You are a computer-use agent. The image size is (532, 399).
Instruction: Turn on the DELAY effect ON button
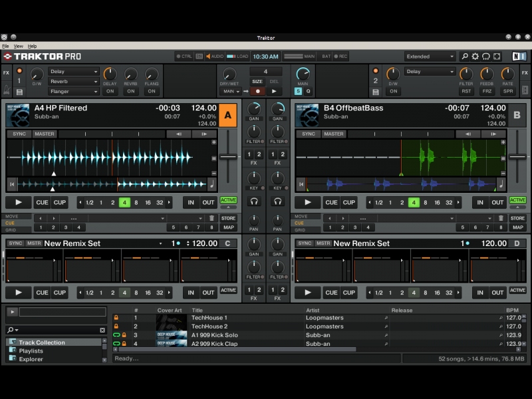pyautogui.click(x=110, y=91)
